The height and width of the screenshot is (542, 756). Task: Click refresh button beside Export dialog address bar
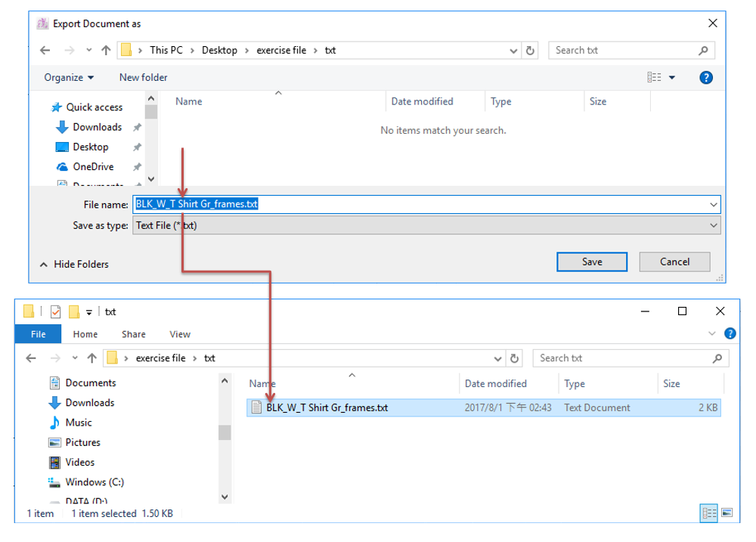click(531, 51)
